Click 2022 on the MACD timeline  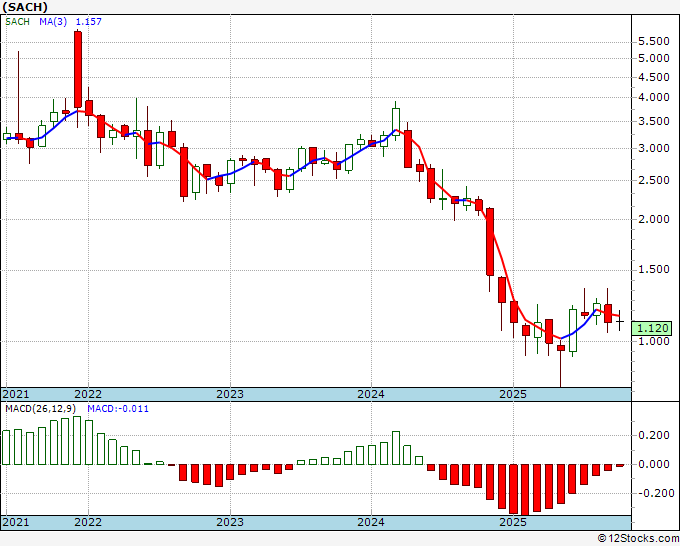[88, 522]
